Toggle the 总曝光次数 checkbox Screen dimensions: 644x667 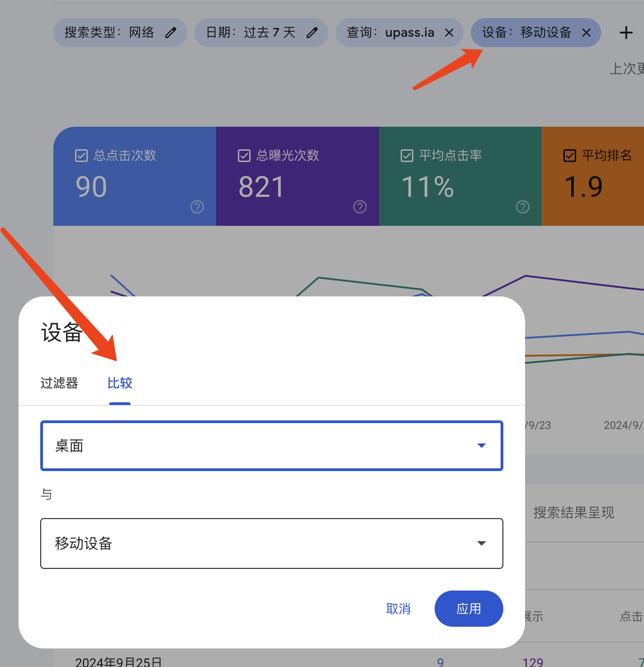[244, 156]
